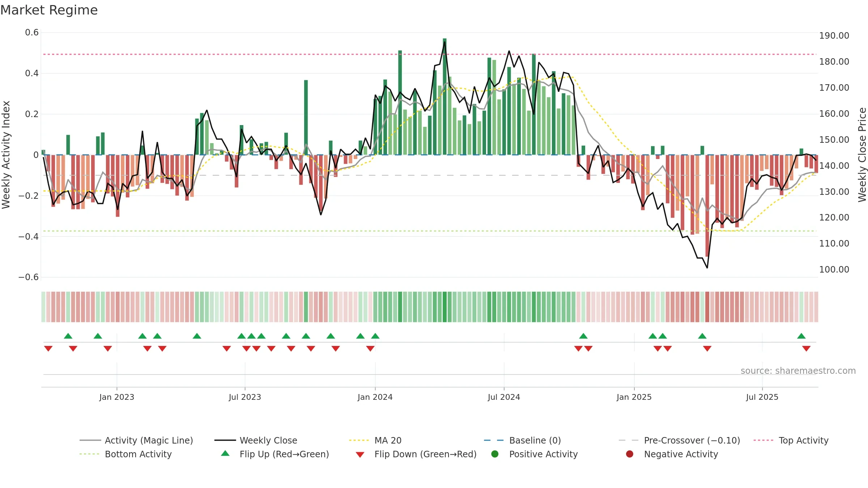Screen dimensions: 868x488
Task: Toggle the Top Activity legend entry
Action: pos(791,440)
